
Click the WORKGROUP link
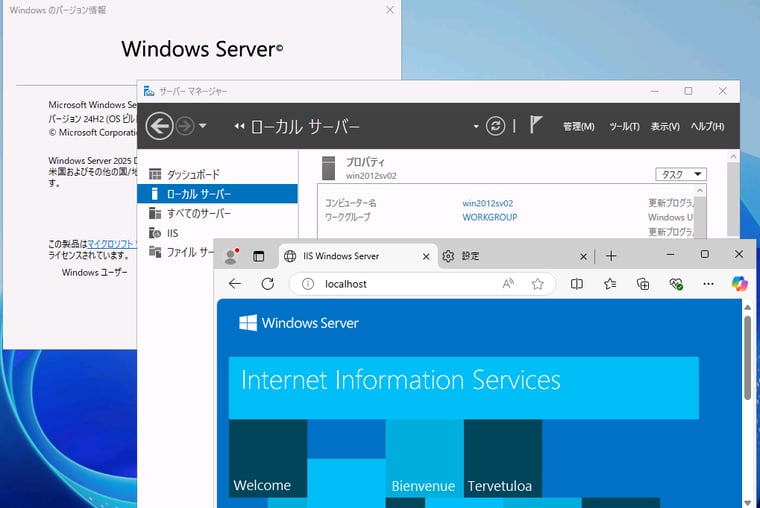490,217
